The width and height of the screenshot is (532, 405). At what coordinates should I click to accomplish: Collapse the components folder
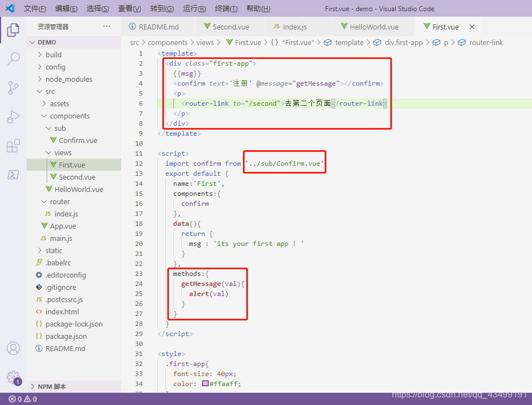[74, 116]
